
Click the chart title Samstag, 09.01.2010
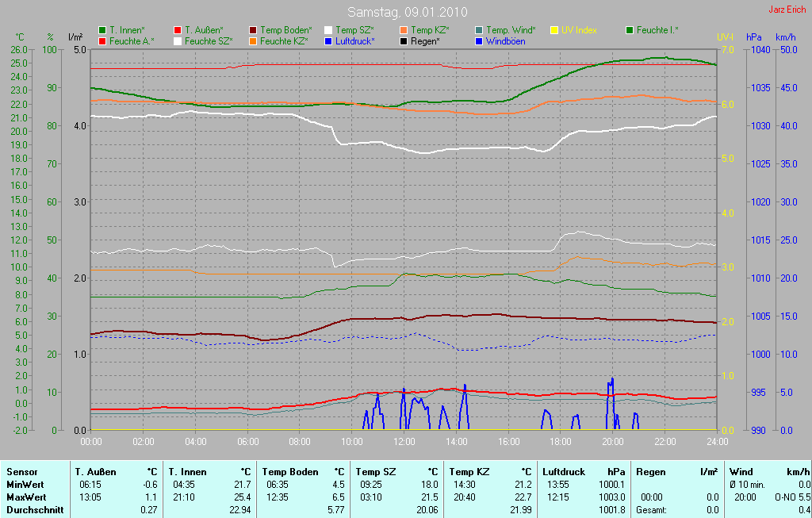pyautogui.click(x=408, y=12)
